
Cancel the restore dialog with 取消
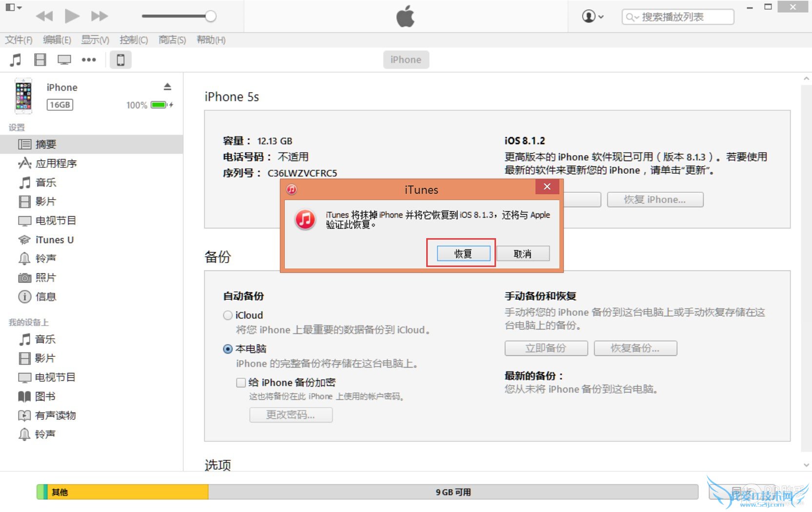coord(523,254)
